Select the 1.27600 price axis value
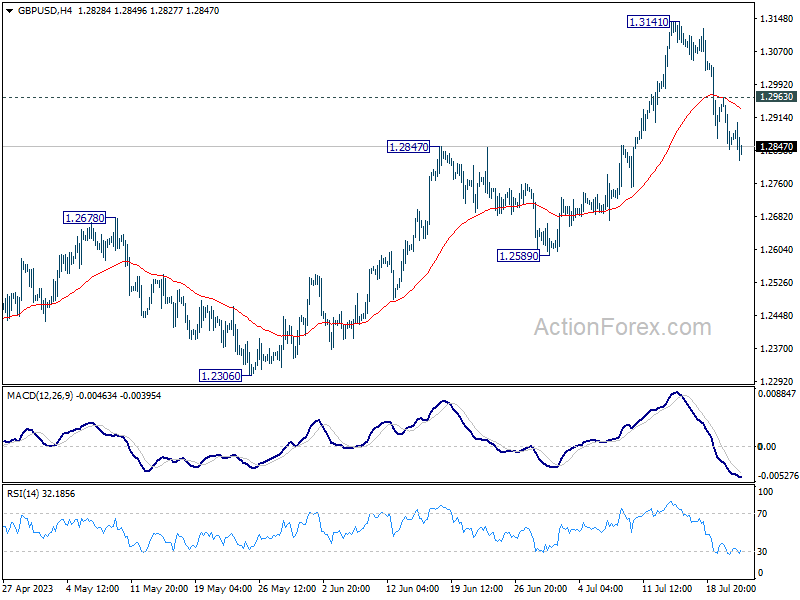 coord(777,184)
